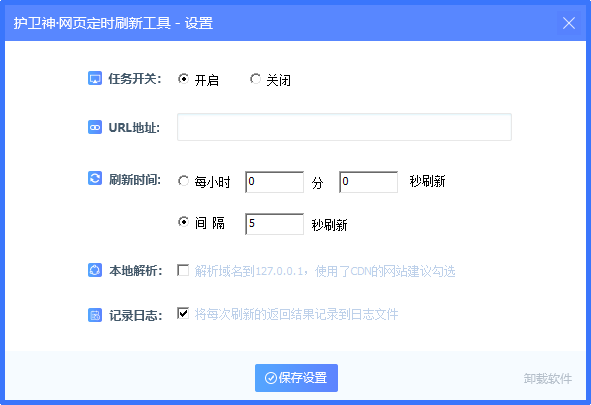591x405 pixels.
Task: Select the 开启 (enable) radio button
Action: coord(183,79)
